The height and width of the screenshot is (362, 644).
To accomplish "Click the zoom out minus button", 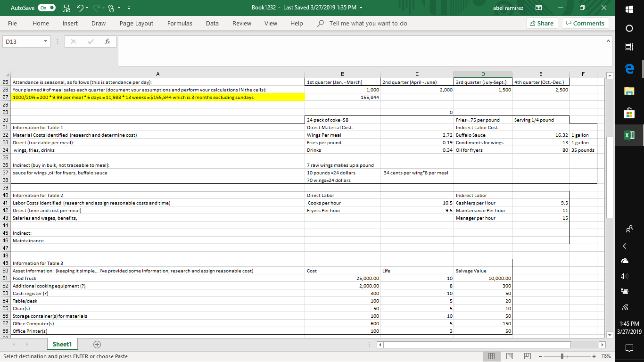I will [541, 356].
